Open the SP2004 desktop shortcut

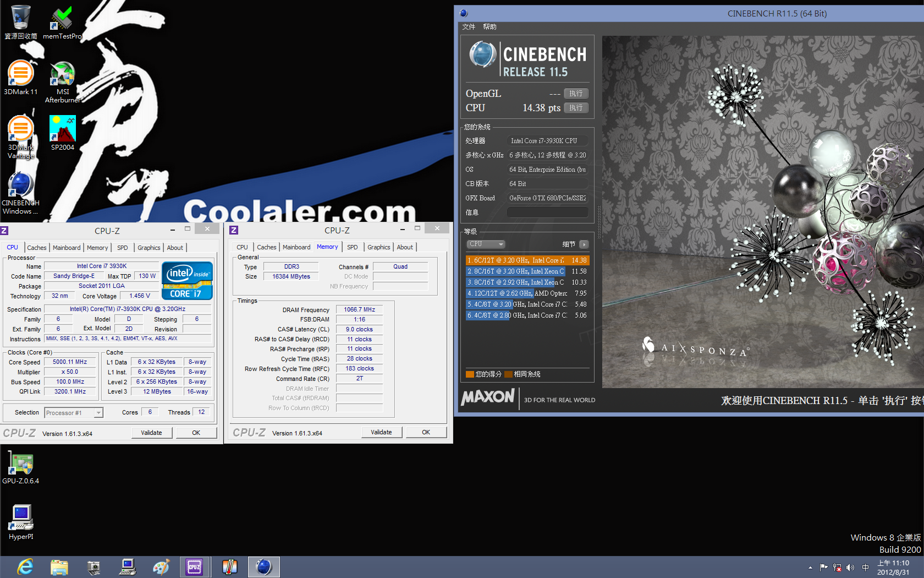[x=62, y=133]
